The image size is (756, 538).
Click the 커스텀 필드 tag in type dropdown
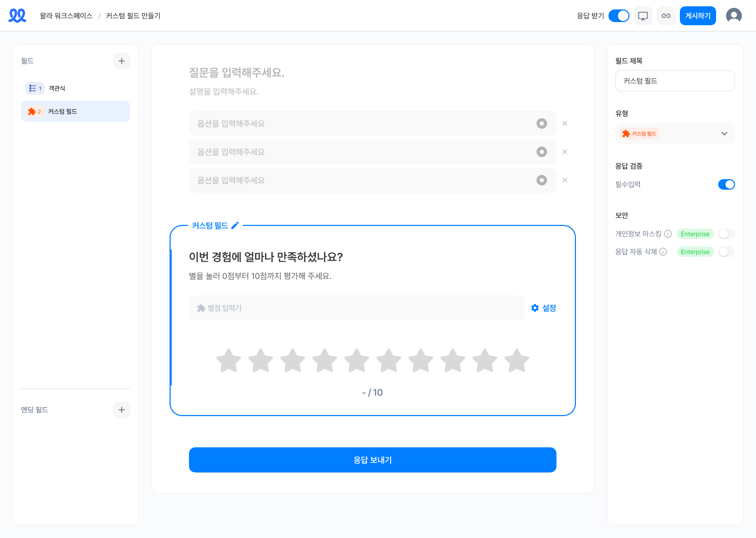pyautogui.click(x=639, y=133)
